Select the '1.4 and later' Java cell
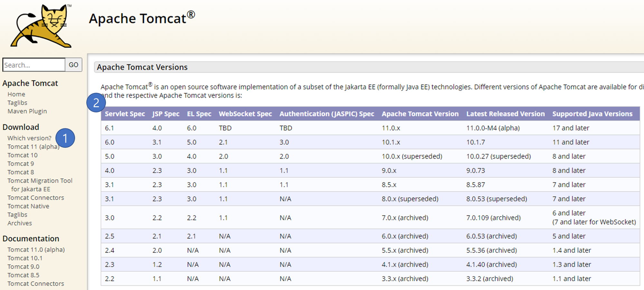Screen dimensions: 644x290 click(x=572, y=250)
